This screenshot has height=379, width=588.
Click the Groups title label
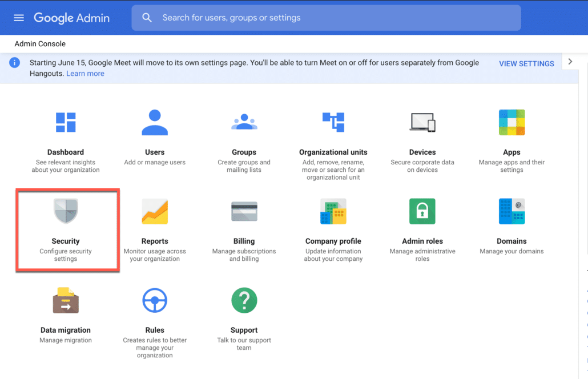pyautogui.click(x=244, y=152)
